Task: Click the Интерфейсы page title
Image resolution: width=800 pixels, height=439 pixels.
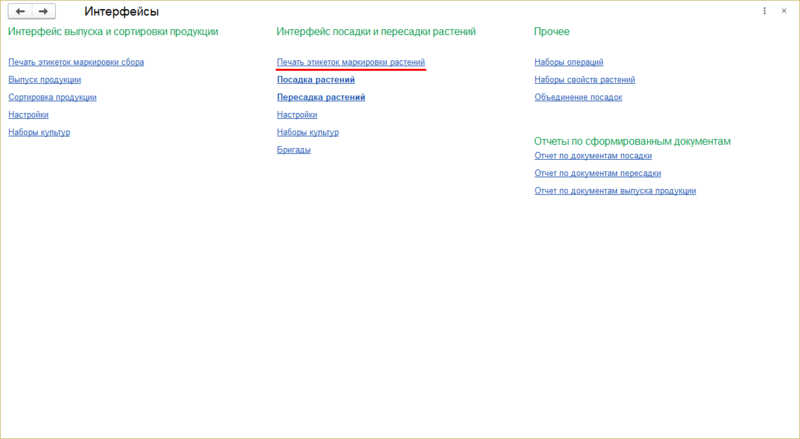Action: coord(121,11)
